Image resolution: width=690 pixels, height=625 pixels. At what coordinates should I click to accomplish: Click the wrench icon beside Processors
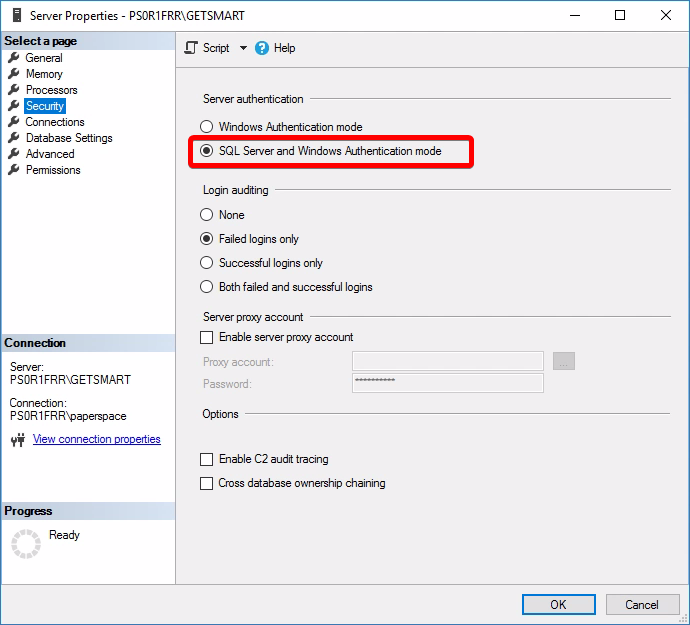pyautogui.click(x=14, y=90)
